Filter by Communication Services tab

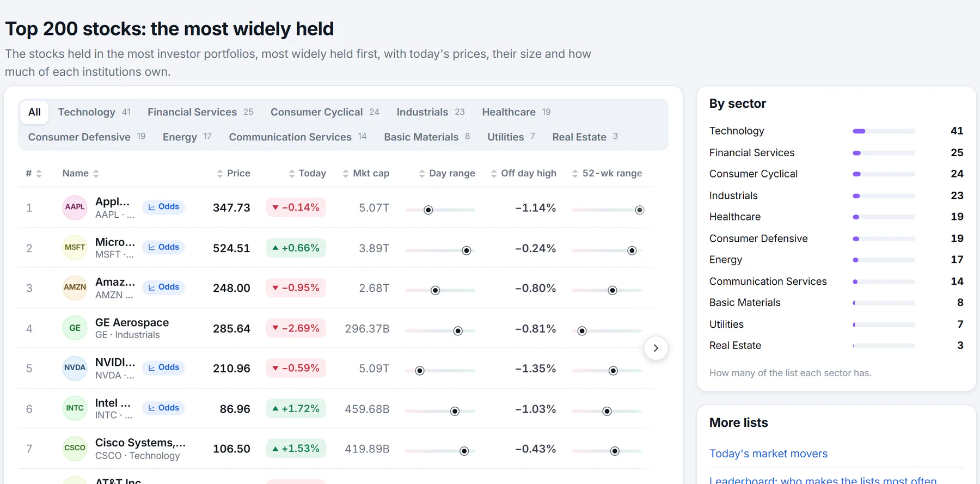298,137
